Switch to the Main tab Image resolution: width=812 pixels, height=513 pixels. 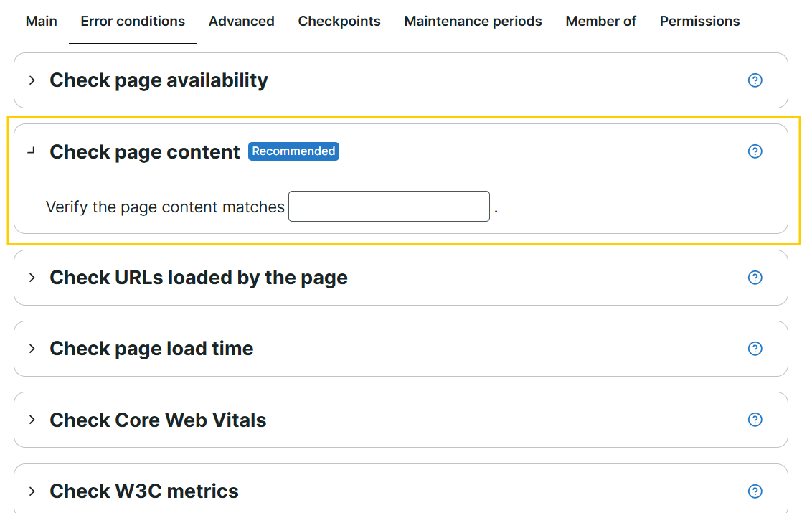[x=42, y=22]
